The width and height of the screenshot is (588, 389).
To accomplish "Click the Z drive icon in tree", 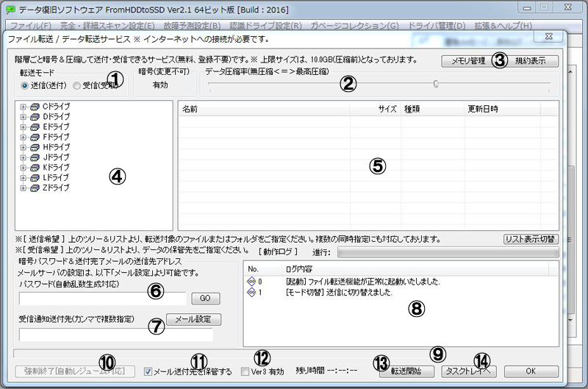I will click(35, 188).
